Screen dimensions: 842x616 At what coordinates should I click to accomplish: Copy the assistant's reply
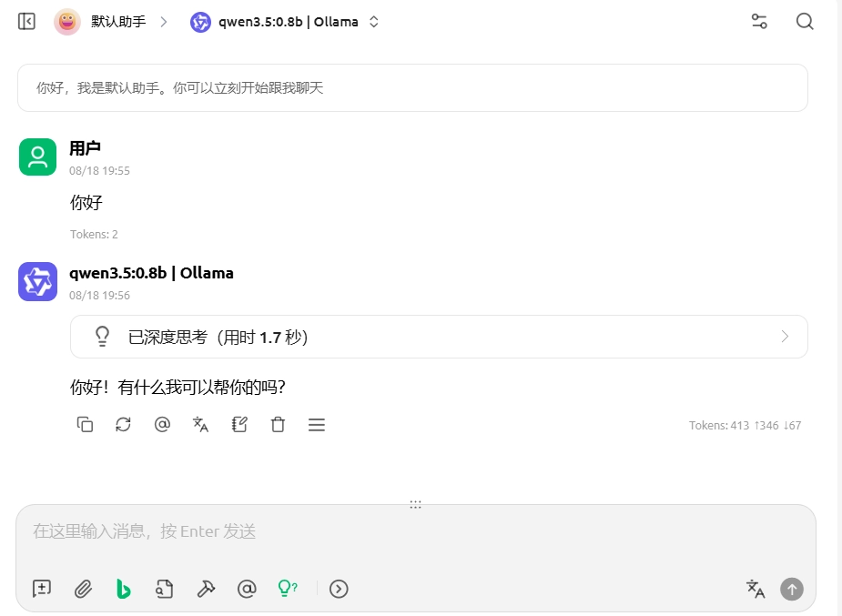point(85,425)
